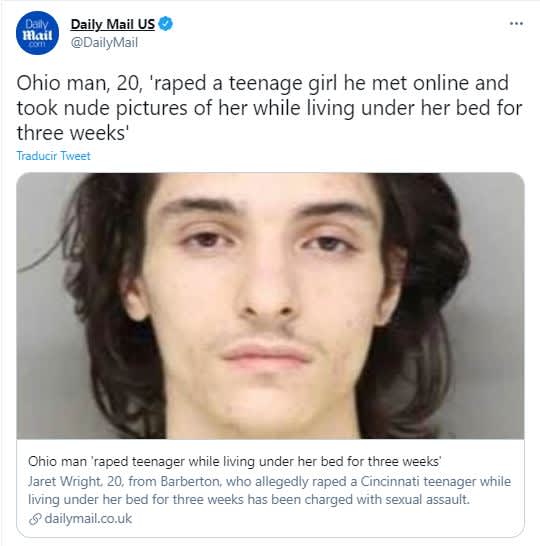Click the @DailyMail handle
The height and width of the screenshot is (546, 540).
[104, 43]
